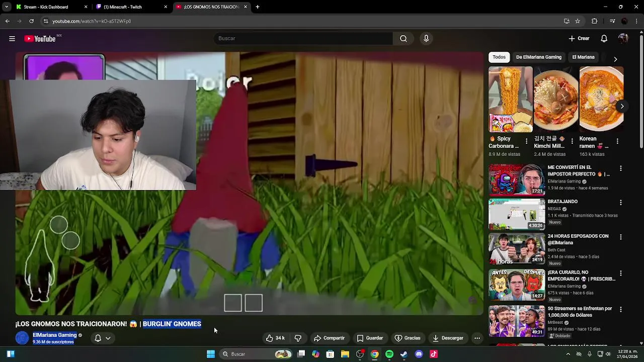Go back with browser back arrow
644x362 pixels.
[8, 21]
